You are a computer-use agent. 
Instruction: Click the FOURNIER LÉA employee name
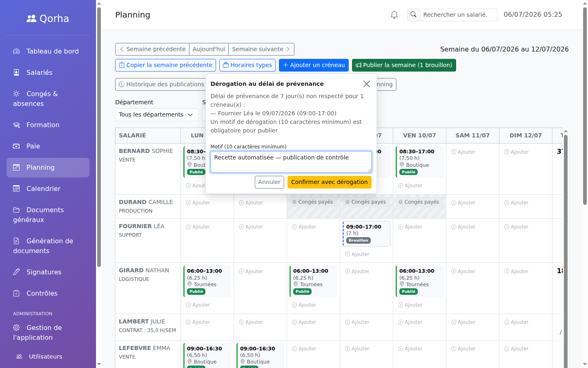tap(141, 226)
